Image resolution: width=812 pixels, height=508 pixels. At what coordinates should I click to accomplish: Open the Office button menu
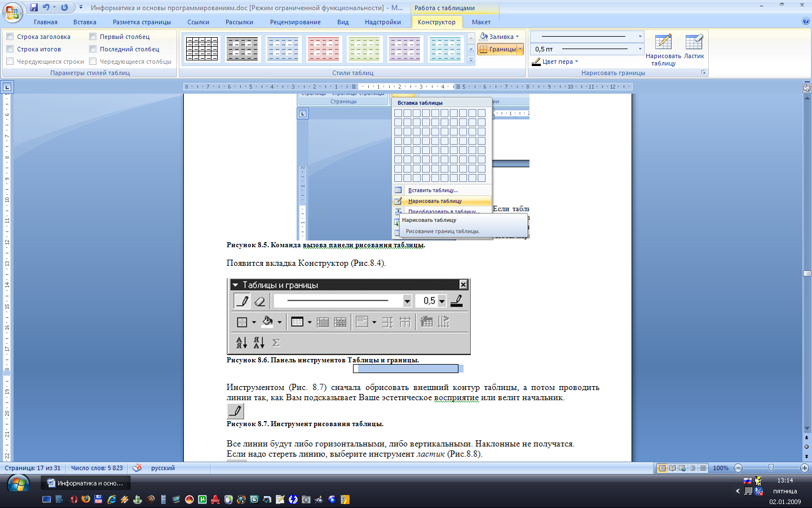[x=12, y=12]
